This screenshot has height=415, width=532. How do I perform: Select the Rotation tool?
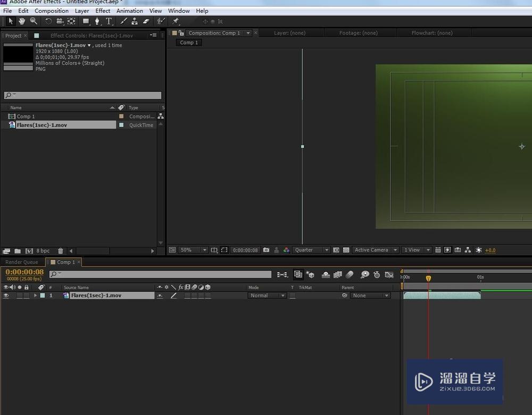click(x=48, y=21)
